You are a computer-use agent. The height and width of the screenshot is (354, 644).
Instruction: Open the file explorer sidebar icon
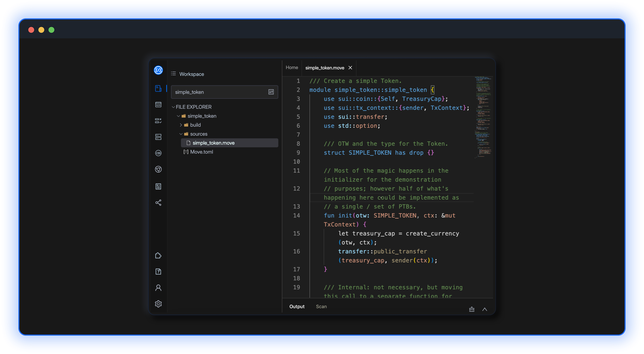pos(158,88)
